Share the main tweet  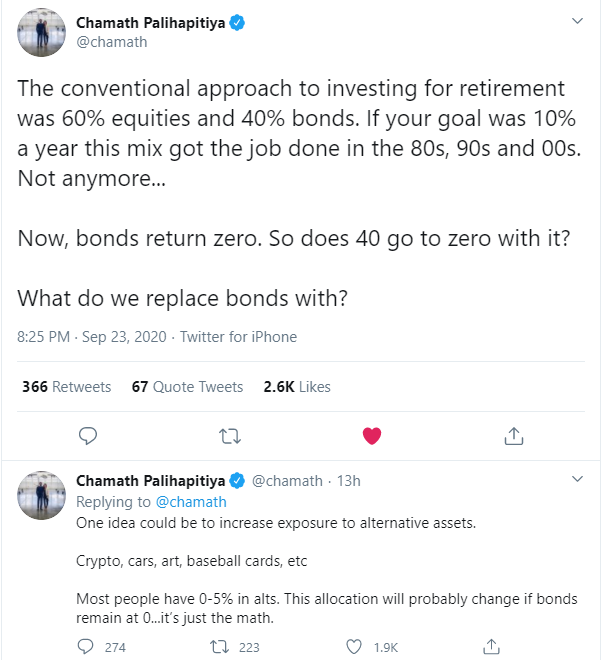tap(514, 436)
